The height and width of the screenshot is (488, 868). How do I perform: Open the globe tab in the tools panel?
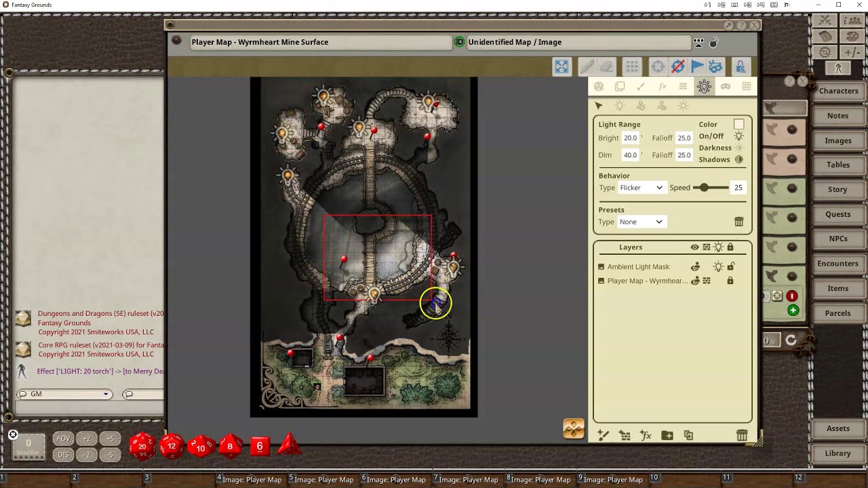[599, 86]
